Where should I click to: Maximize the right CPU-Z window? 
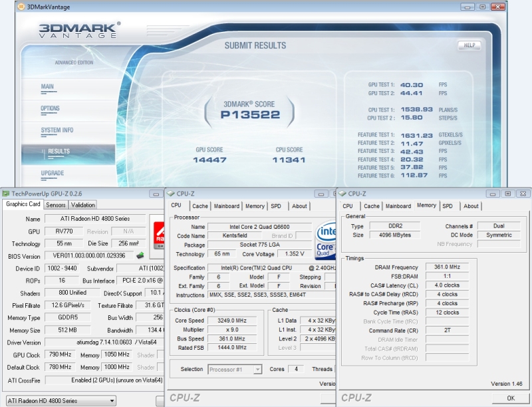(x=507, y=194)
